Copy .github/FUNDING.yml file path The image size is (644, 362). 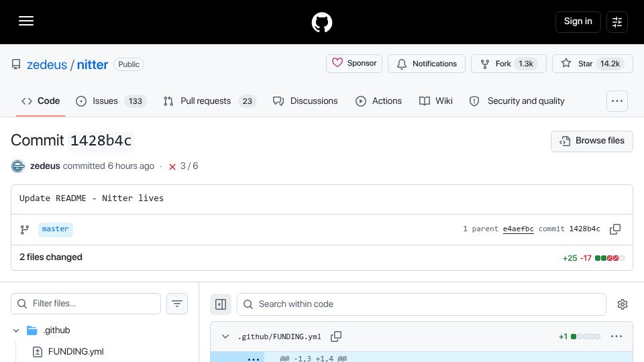pyautogui.click(x=336, y=337)
